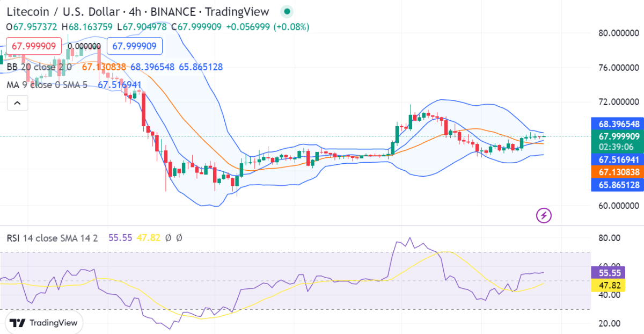Click the blue 65.865128 tag on price axis
This screenshot has height=334, width=644.
[x=618, y=185]
